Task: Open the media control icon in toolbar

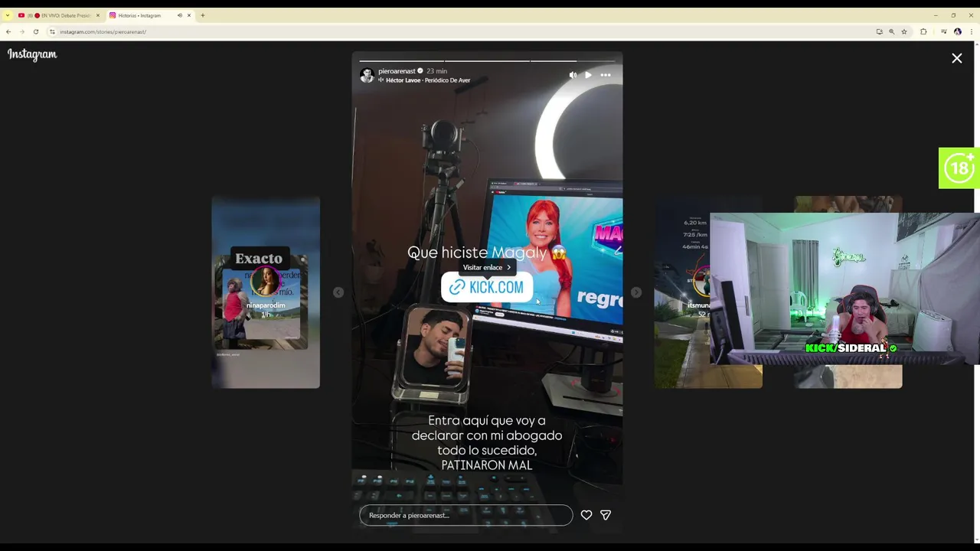Action: pyautogui.click(x=944, y=31)
